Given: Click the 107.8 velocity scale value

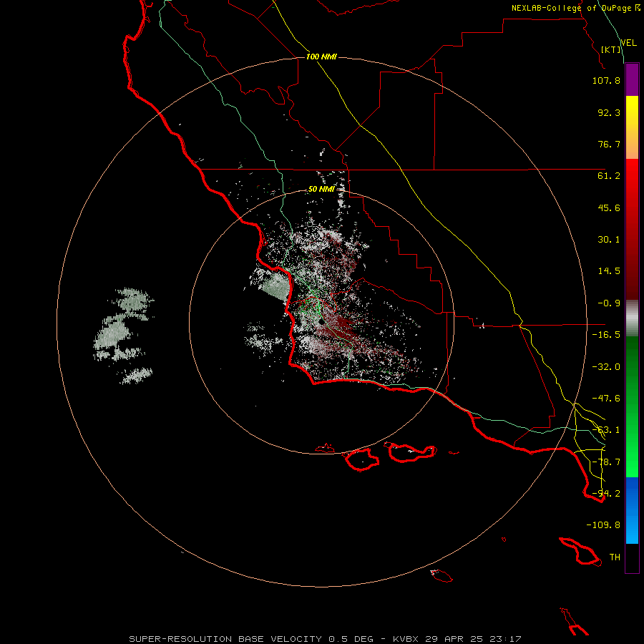Looking at the screenshot, I should [x=606, y=80].
